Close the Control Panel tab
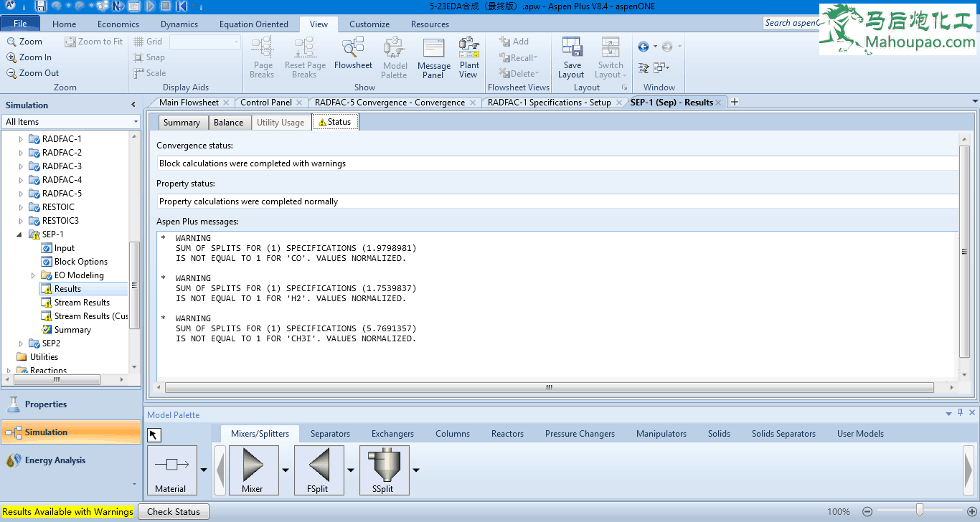Image resolution: width=980 pixels, height=522 pixels. coord(299,103)
